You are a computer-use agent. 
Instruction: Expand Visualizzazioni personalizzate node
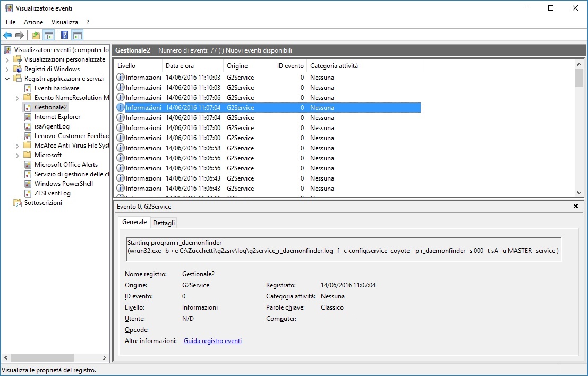(x=7, y=59)
